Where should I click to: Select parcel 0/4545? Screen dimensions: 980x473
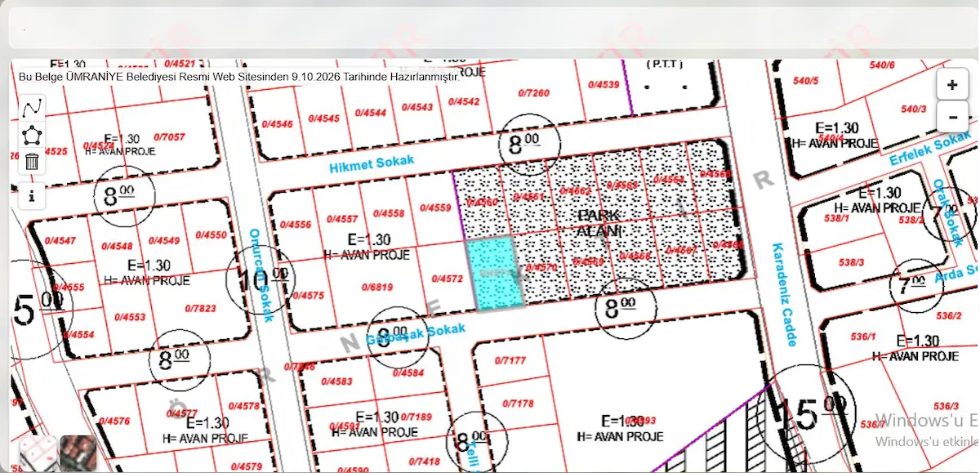pyautogui.click(x=323, y=118)
